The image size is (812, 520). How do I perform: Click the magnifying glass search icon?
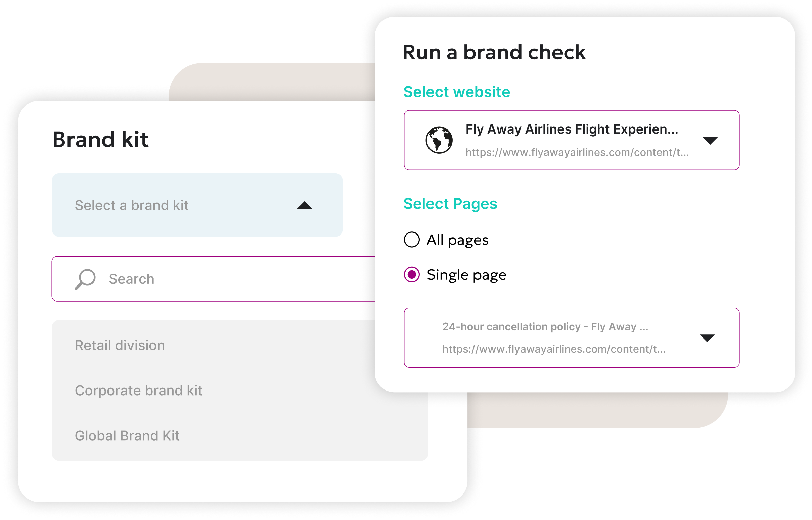[x=85, y=279]
